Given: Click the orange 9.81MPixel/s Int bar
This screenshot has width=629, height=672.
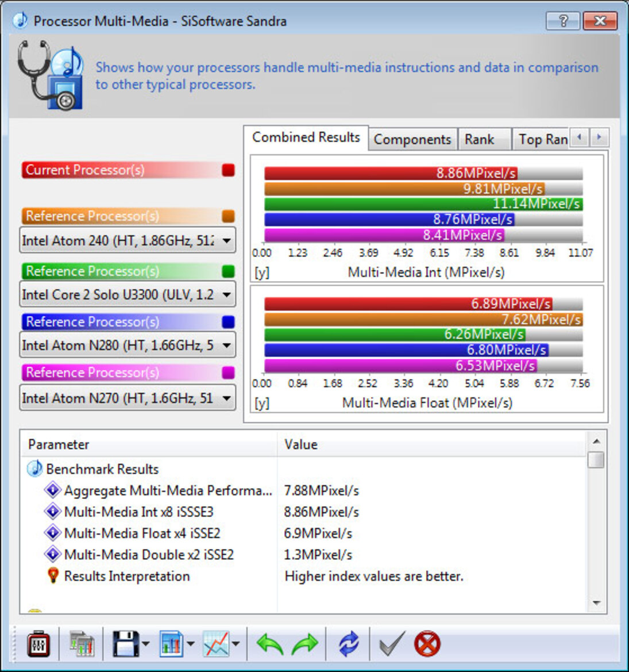Looking at the screenshot, I should tap(404, 189).
